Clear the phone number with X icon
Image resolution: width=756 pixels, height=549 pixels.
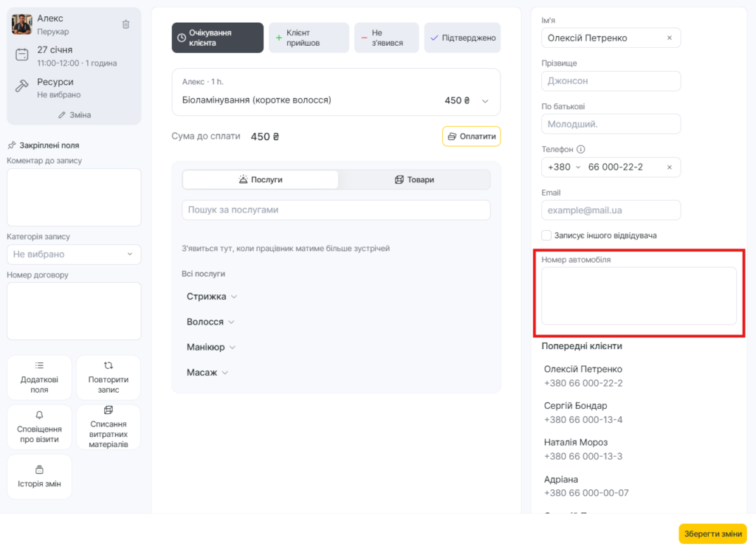click(x=669, y=168)
